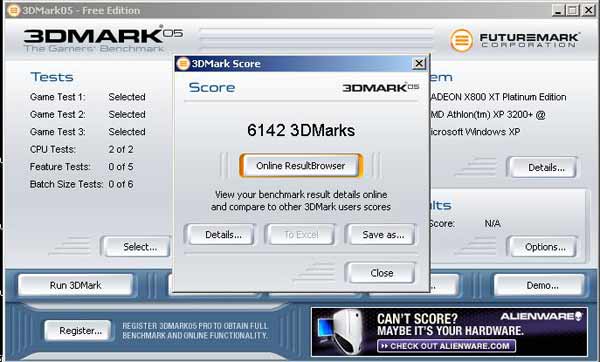This screenshot has height=362, width=600.
Task: Click the Alienware alien head logo
Action: (578, 316)
